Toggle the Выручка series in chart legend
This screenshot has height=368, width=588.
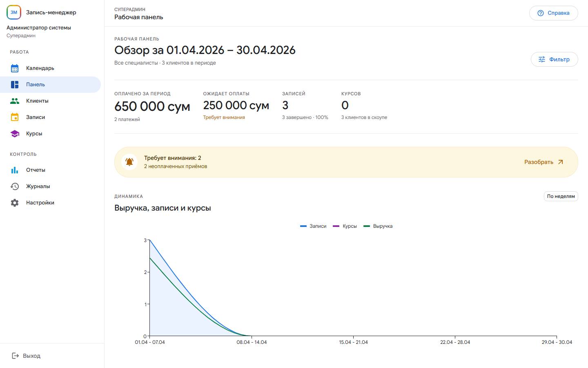point(378,226)
